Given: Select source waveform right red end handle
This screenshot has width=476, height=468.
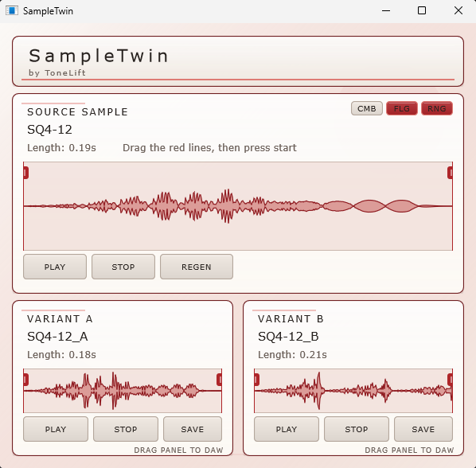Looking at the screenshot, I should (x=451, y=173).
